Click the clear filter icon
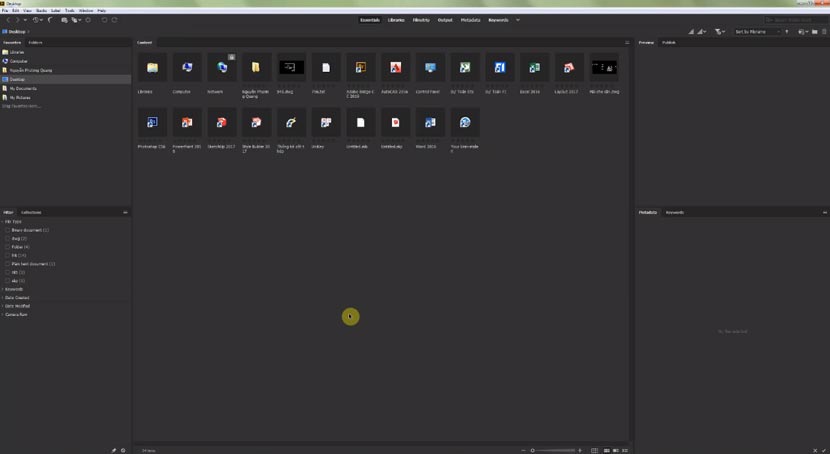Image resolution: width=830 pixels, height=454 pixels. tap(123, 450)
